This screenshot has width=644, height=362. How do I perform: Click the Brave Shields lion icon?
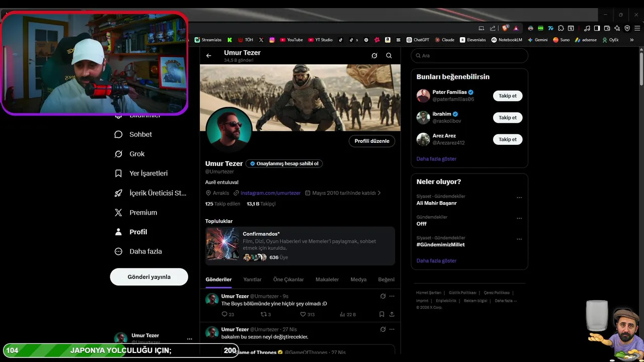[x=505, y=28]
